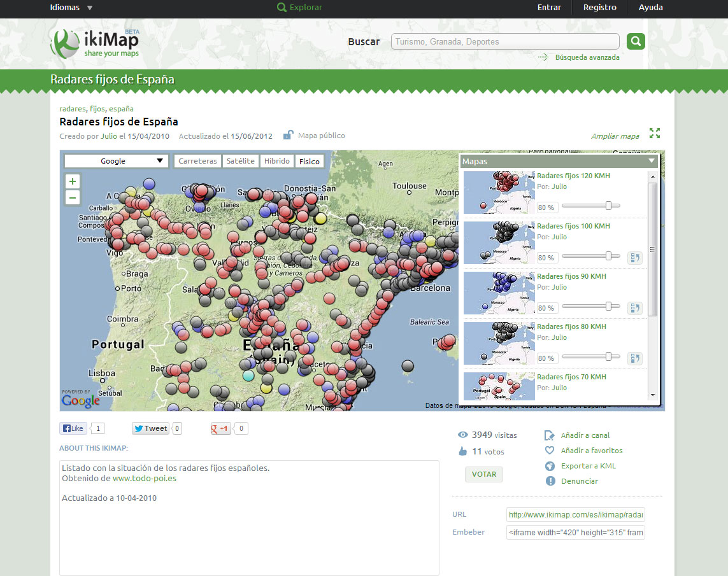Click the Añadir a favoritos heart icon
Screen dimensions: 728x576
550,451
